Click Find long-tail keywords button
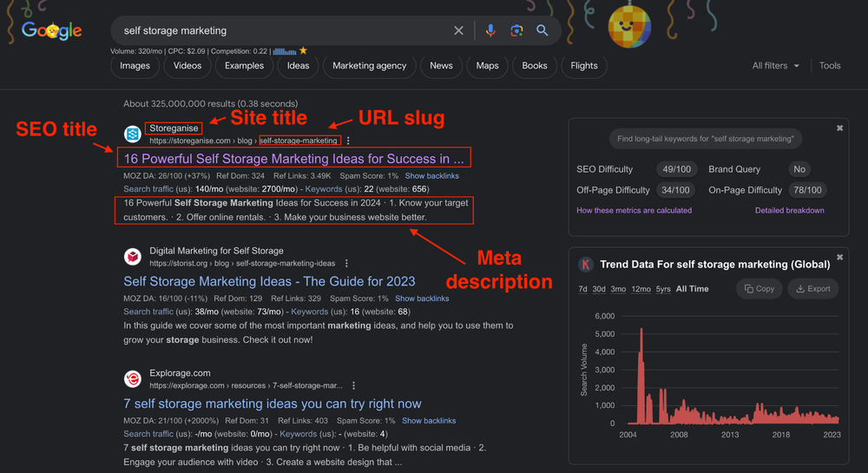Screen dimensions: 868x473 point(705,139)
